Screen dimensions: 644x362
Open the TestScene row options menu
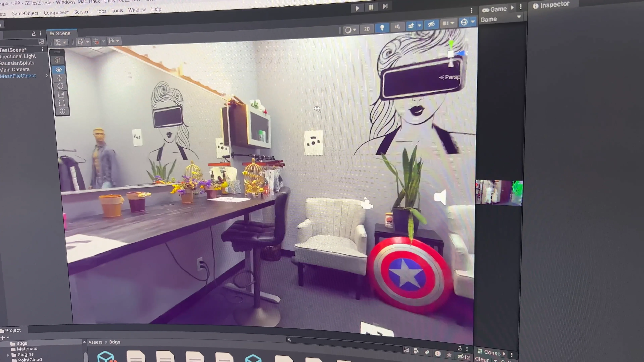(x=42, y=49)
